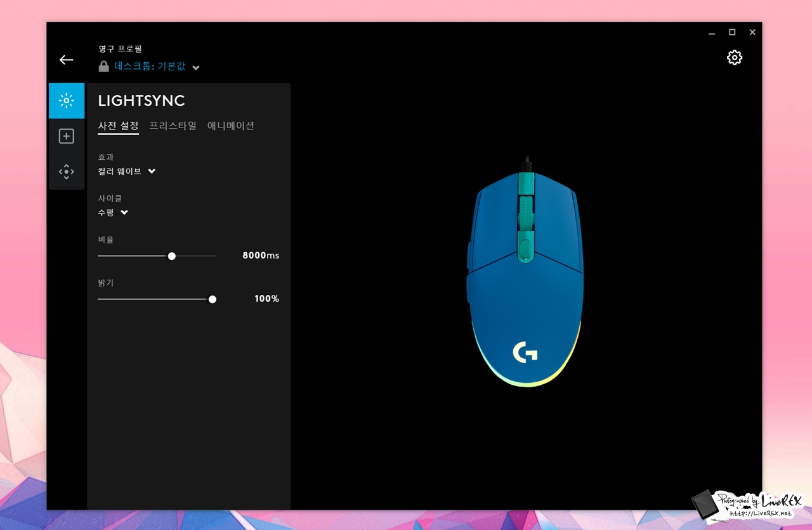Click the DPI button on mouse preview
The height and width of the screenshot is (530, 812).
tap(525, 247)
